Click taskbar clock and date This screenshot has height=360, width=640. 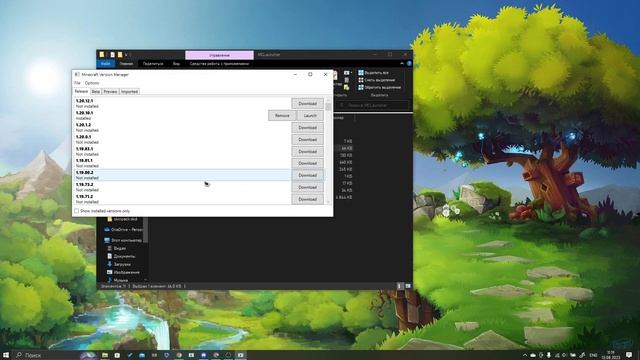(x=611, y=355)
